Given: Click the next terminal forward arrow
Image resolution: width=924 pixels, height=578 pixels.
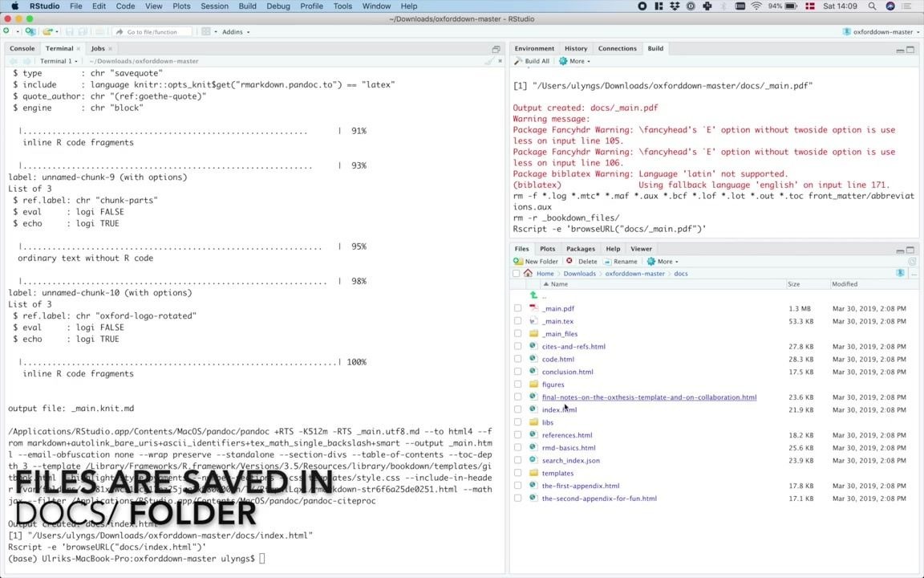Looking at the screenshot, I should pyautogui.click(x=26, y=61).
